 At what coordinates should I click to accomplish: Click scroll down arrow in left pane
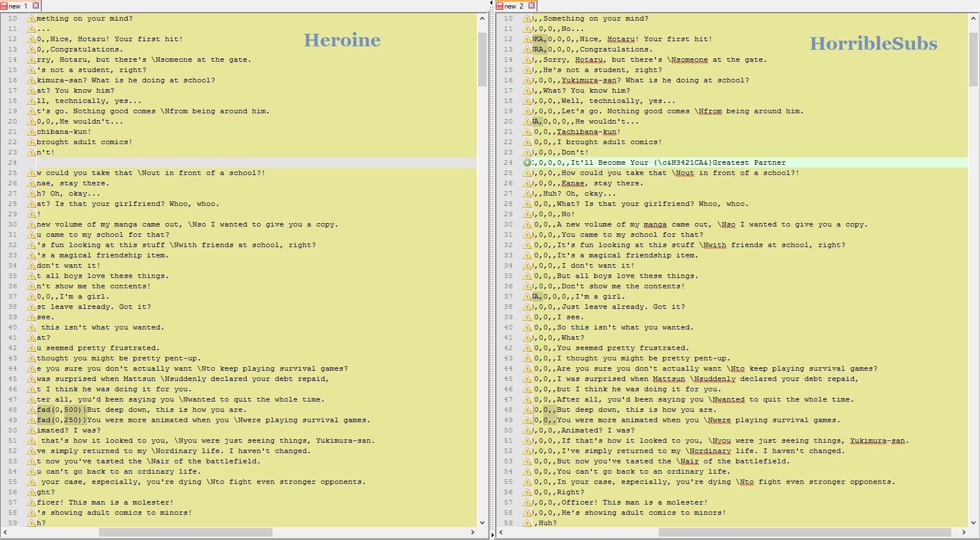pos(482,522)
